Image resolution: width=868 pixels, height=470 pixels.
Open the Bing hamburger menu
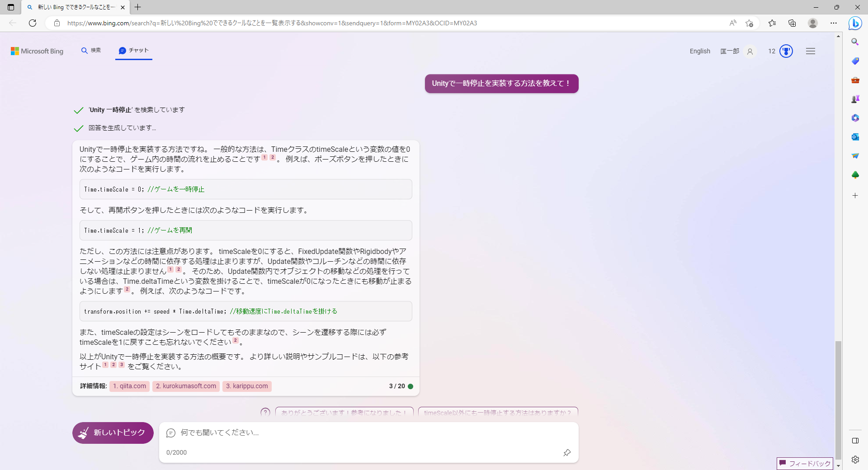[x=811, y=51]
